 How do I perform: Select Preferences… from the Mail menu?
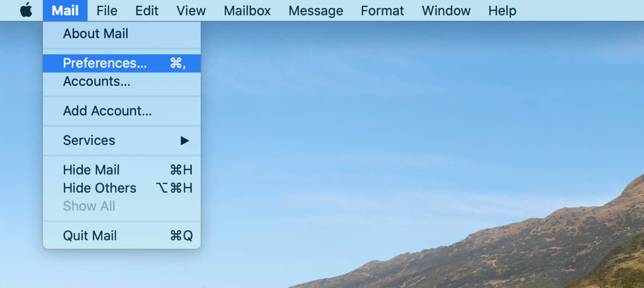[x=122, y=63]
